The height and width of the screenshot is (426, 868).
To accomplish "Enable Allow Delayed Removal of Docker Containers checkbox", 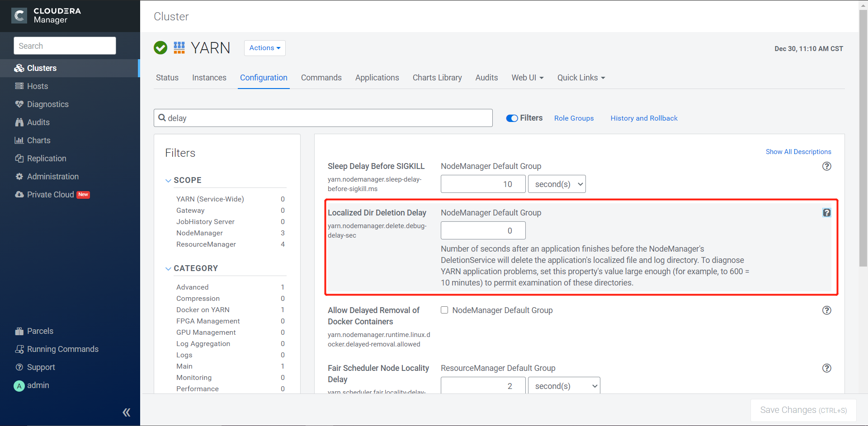I will 444,310.
